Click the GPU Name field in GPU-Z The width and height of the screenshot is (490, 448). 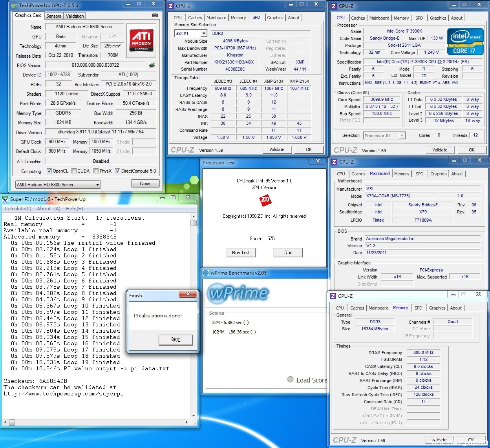click(x=84, y=27)
